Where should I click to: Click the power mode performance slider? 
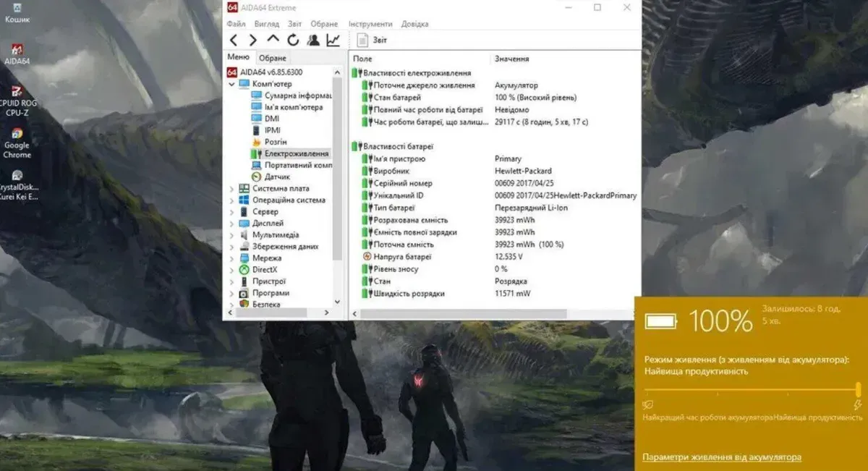(751, 389)
